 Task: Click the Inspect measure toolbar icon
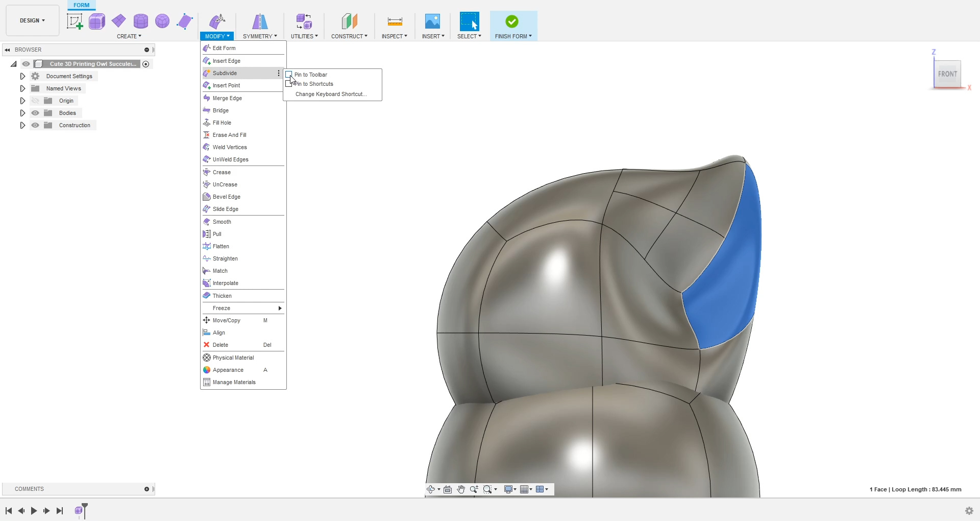click(x=395, y=21)
